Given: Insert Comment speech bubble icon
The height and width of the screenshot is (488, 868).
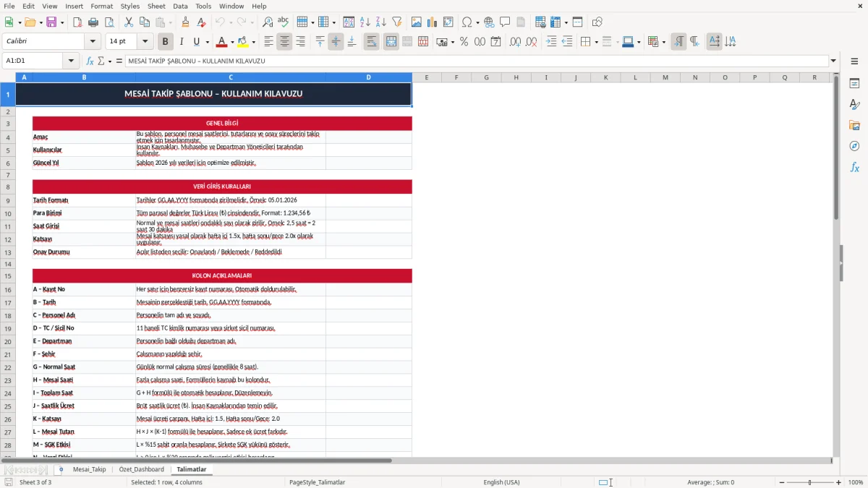Looking at the screenshot, I should pos(505,22).
